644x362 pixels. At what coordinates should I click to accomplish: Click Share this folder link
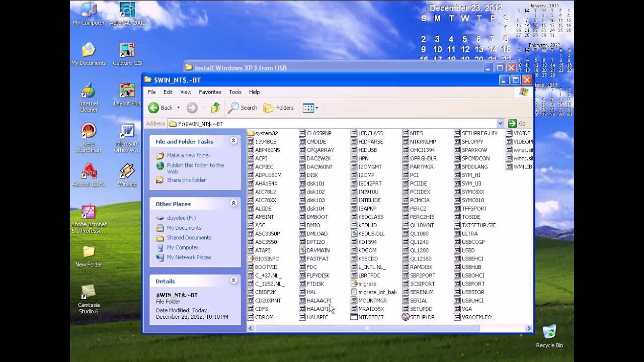[x=186, y=180]
